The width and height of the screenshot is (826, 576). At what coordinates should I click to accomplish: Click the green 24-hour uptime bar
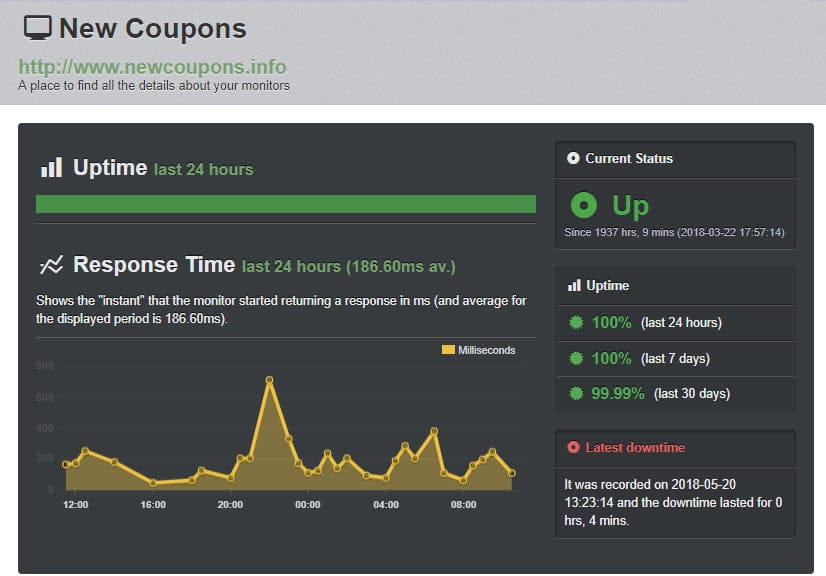[285, 203]
